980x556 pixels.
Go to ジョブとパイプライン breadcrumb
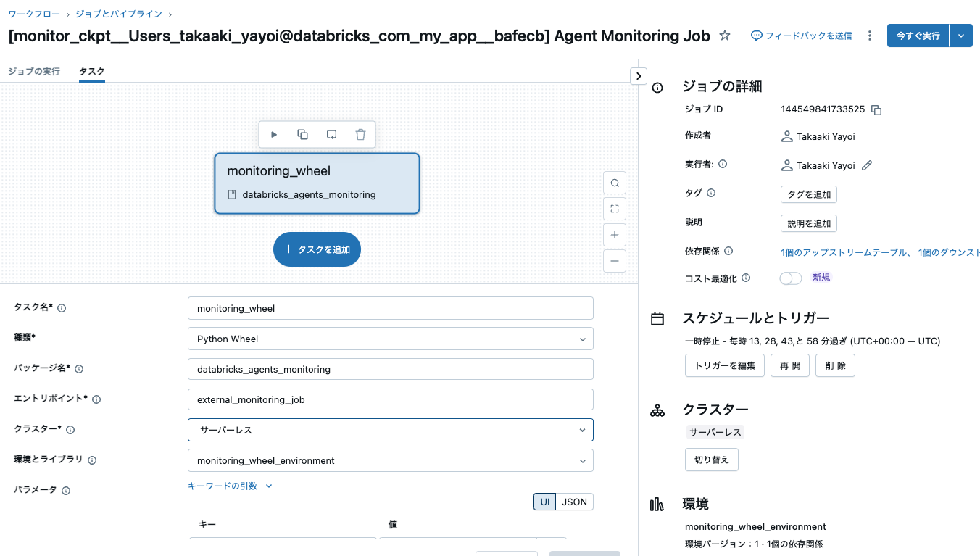click(x=118, y=14)
